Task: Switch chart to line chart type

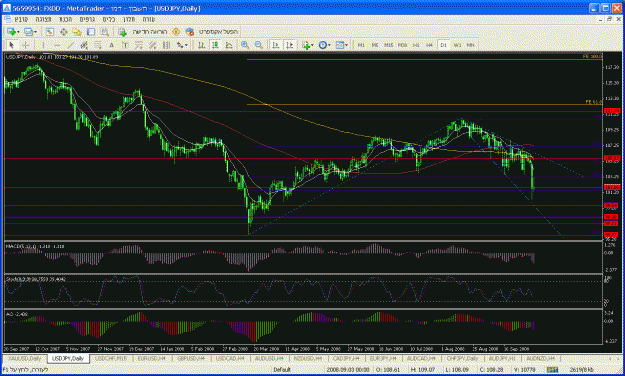Action: pos(229,45)
